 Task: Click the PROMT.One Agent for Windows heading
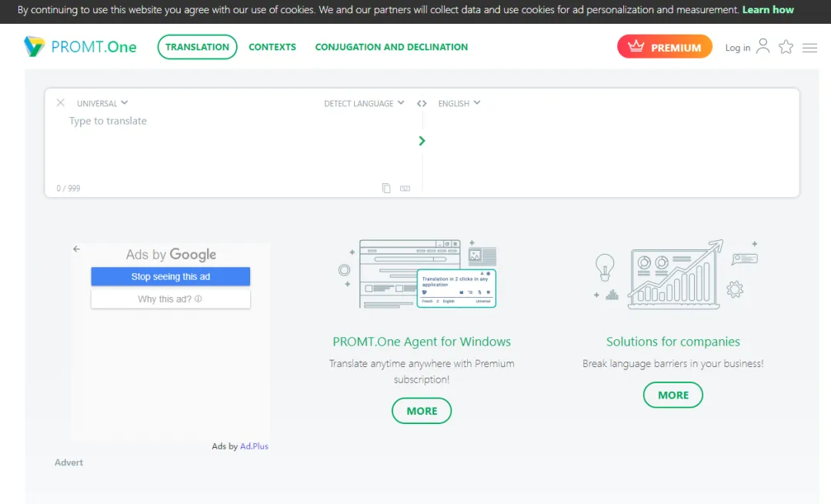[422, 342]
